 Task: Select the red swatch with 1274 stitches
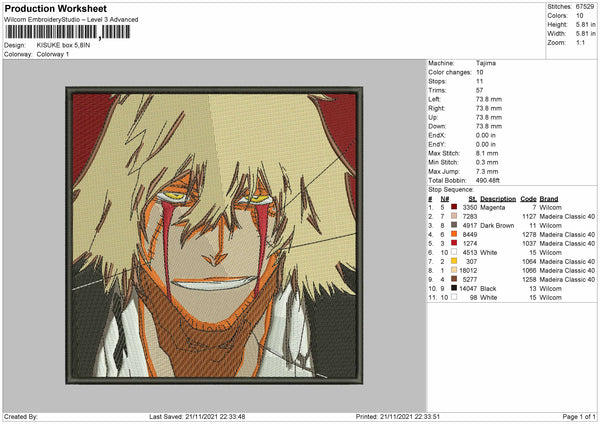454,243
